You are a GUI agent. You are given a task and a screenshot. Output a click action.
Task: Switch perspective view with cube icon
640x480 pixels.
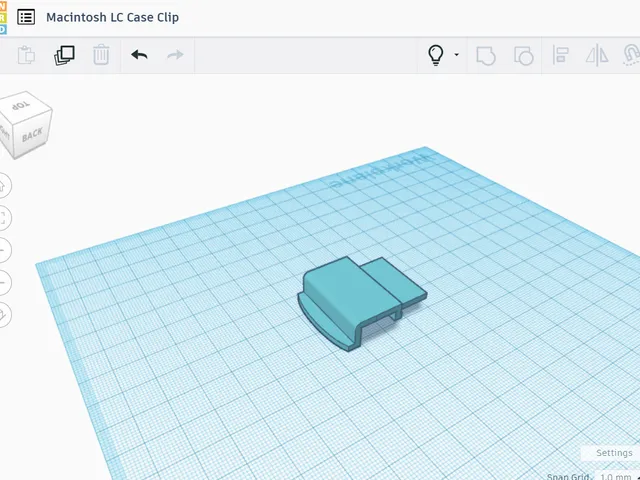pos(3,314)
